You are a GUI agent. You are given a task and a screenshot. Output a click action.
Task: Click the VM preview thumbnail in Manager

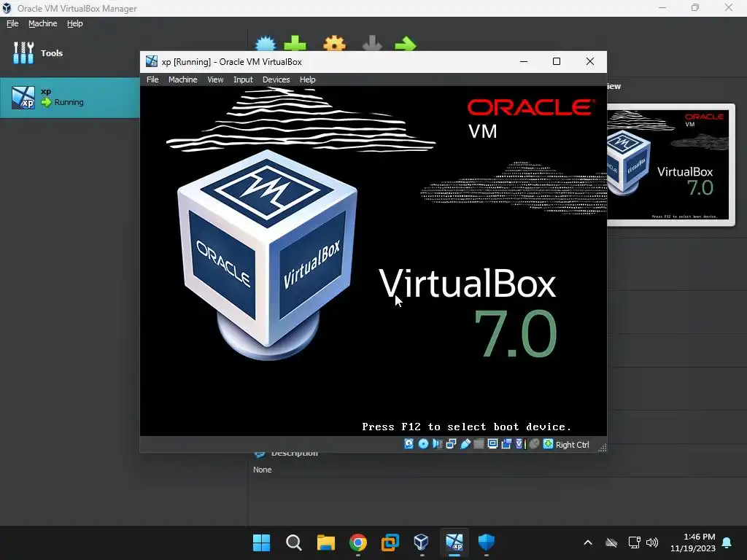671,164
